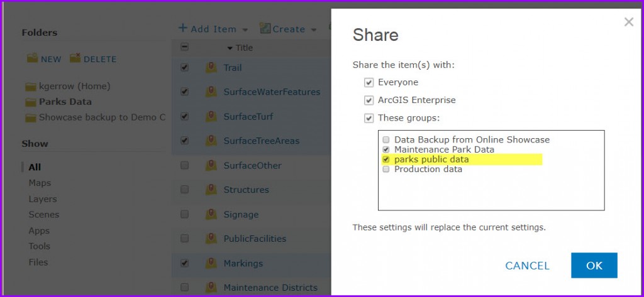This screenshot has width=644, height=297.
Task: Open the Add Item dropdown
Action: point(213,29)
